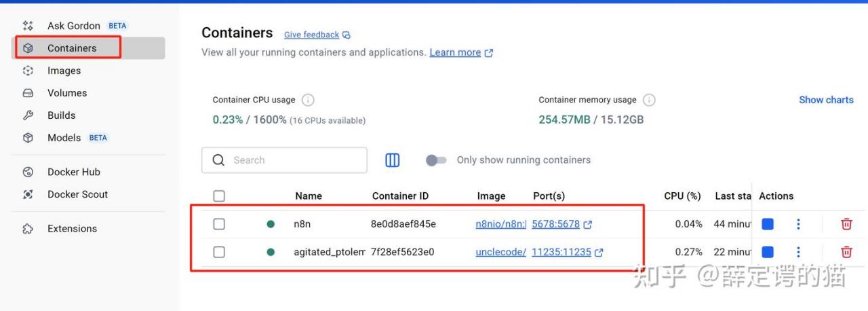Click the Builds wrench icon
Image resolution: width=868 pixels, height=311 pixels.
[x=28, y=115]
